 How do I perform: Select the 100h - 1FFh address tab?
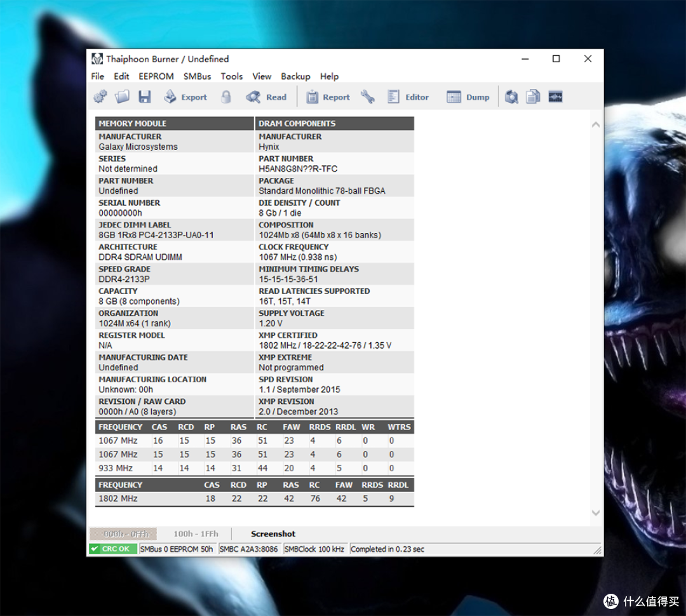(196, 533)
